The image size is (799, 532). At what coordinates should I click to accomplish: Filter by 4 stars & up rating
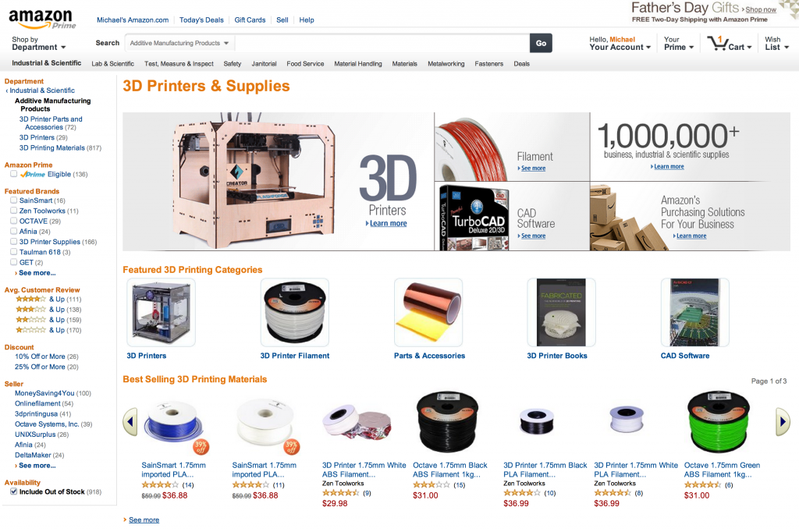coord(48,299)
